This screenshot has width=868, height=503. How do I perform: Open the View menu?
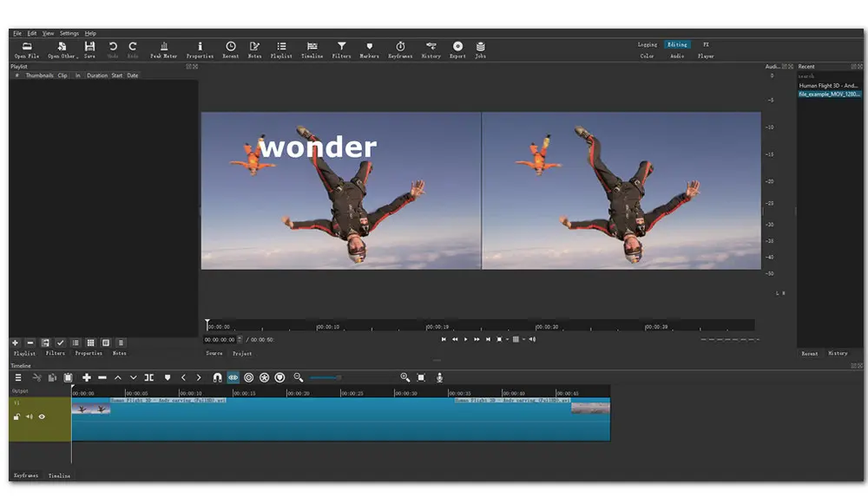tap(48, 33)
